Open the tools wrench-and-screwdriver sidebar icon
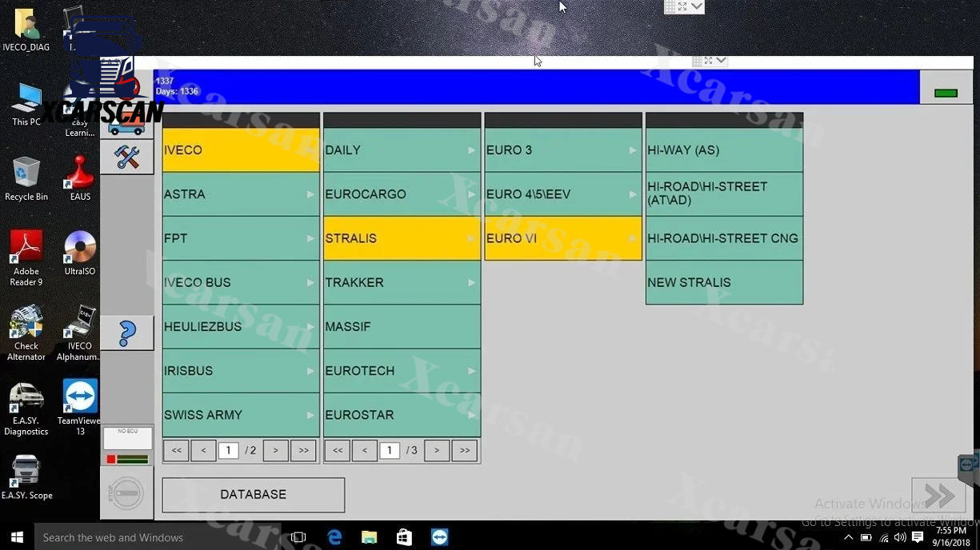Image resolution: width=980 pixels, height=550 pixels. tap(127, 157)
